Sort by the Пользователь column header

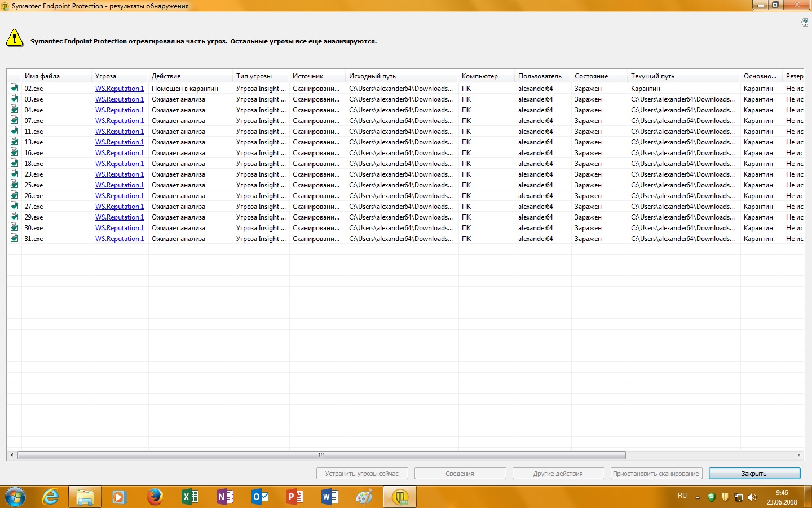click(x=543, y=76)
